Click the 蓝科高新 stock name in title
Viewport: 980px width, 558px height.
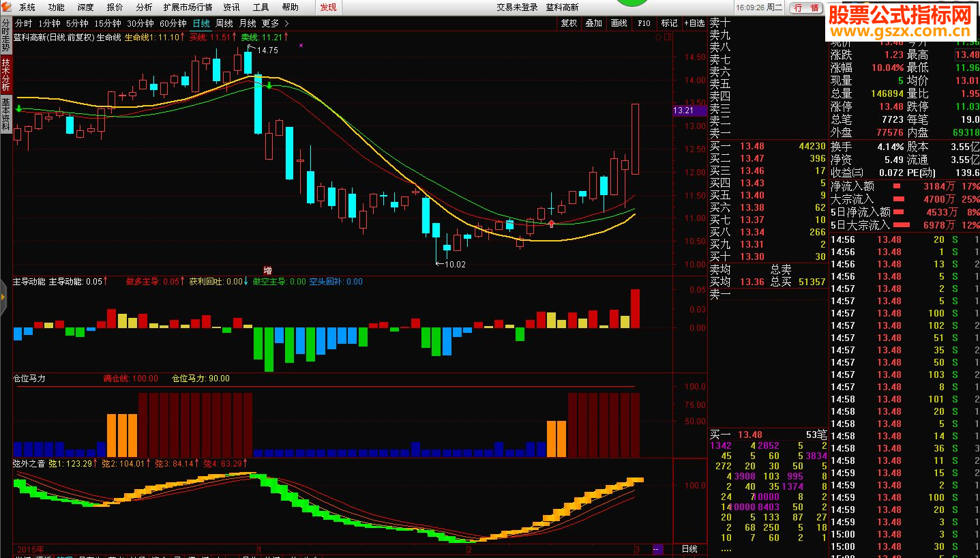562,8
